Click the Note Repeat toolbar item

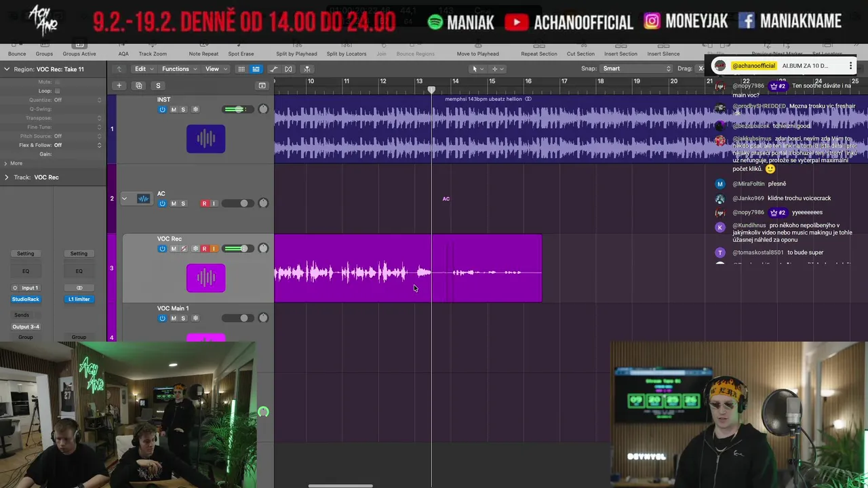(x=203, y=54)
